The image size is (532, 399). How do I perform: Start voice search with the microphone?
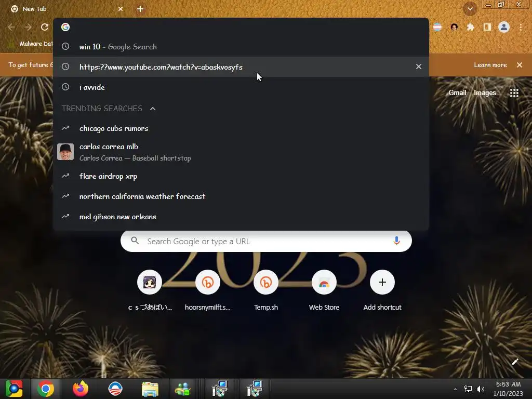click(x=396, y=241)
